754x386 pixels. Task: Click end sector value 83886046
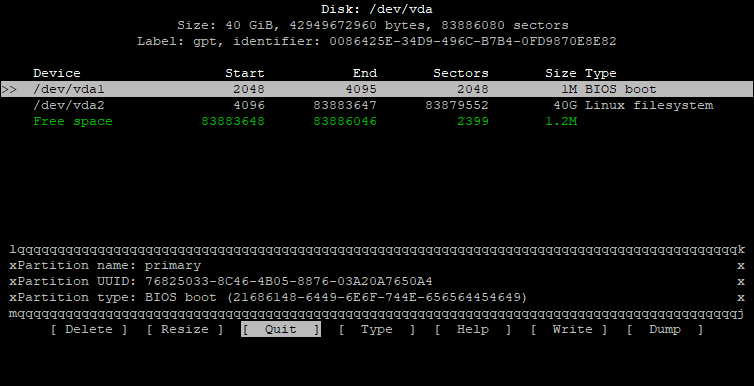pyautogui.click(x=345, y=121)
